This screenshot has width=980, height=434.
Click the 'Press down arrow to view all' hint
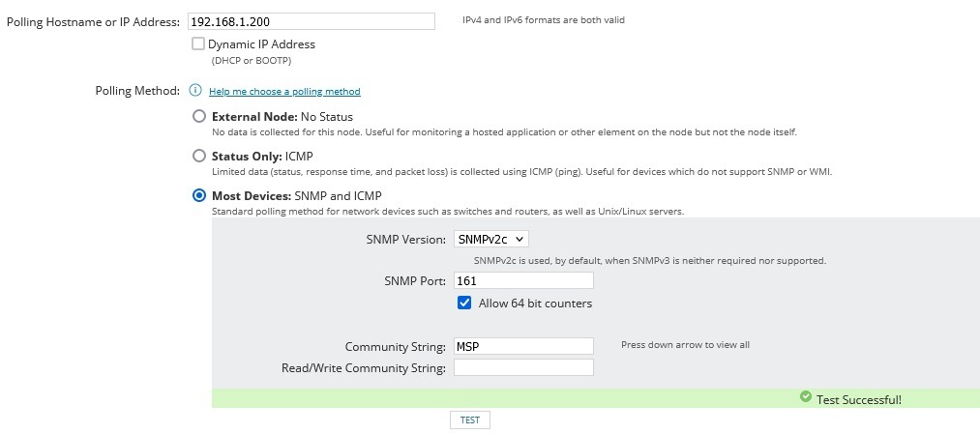point(685,345)
